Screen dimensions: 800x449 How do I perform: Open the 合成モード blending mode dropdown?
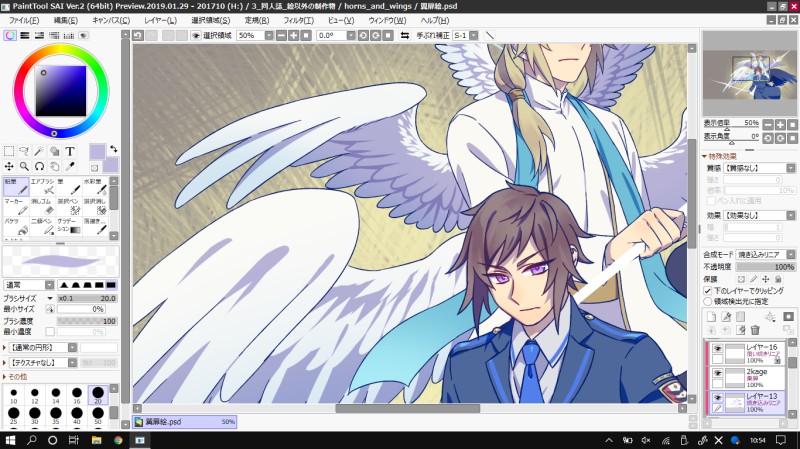791,254
